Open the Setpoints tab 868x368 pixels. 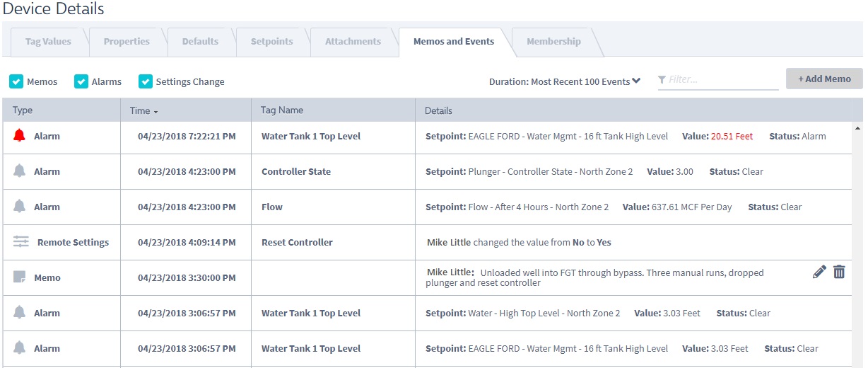pos(272,41)
